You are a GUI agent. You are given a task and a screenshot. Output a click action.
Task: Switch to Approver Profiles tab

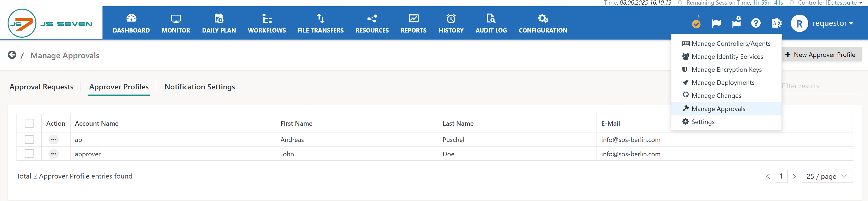(119, 87)
